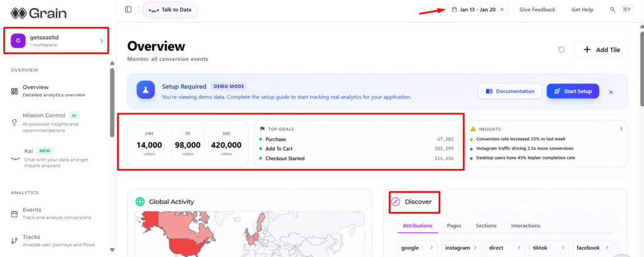Open Mission Control in the sidebar

click(x=44, y=116)
